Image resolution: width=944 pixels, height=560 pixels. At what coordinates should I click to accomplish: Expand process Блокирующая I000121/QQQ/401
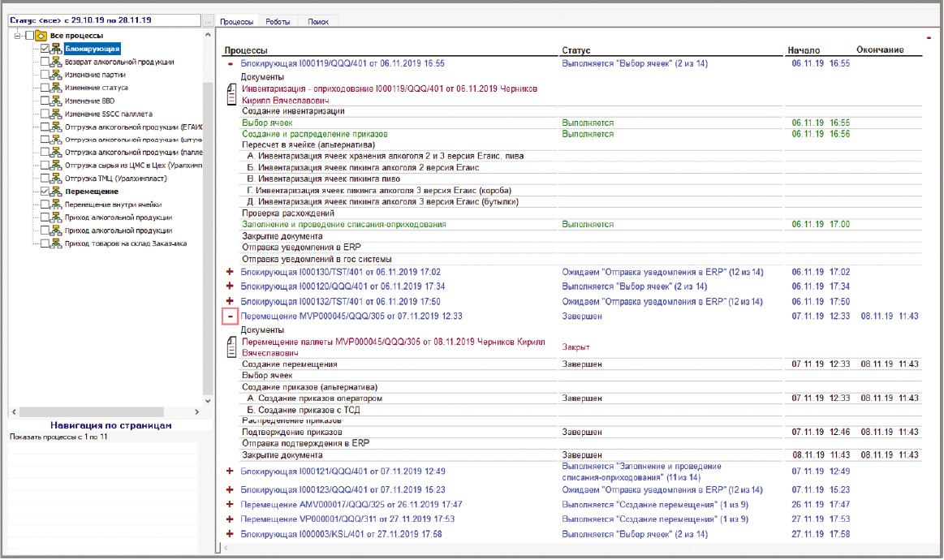click(x=230, y=472)
